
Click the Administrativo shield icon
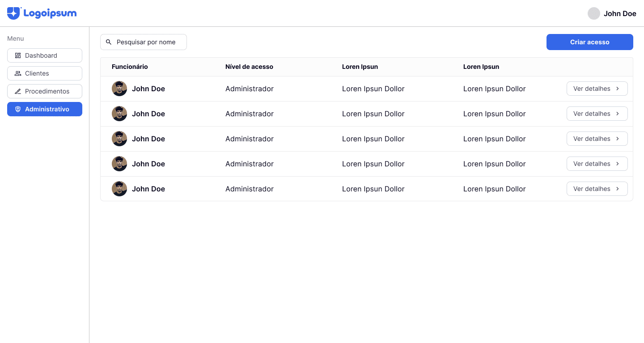[x=18, y=109]
